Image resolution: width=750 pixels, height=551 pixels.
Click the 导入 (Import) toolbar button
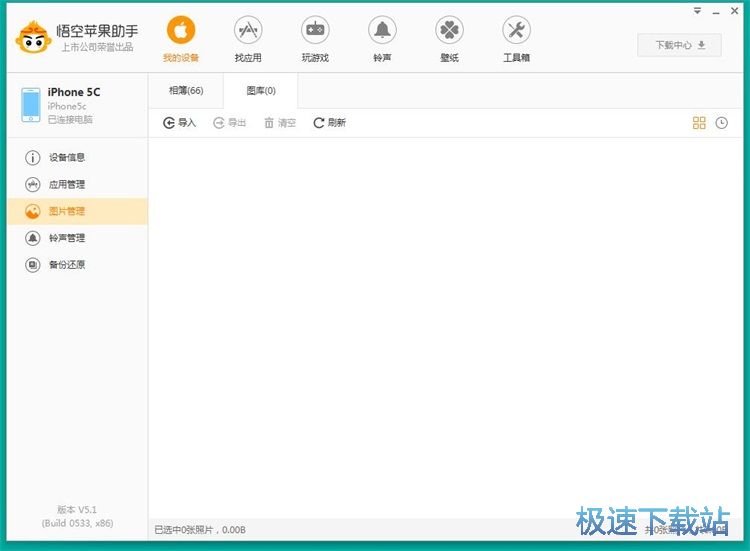coord(179,123)
